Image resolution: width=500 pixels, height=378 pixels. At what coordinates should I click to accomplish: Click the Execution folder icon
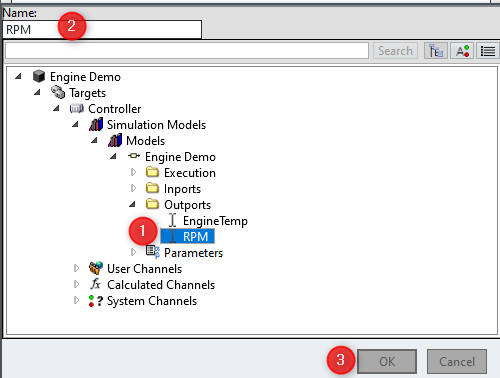click(152, 172)
